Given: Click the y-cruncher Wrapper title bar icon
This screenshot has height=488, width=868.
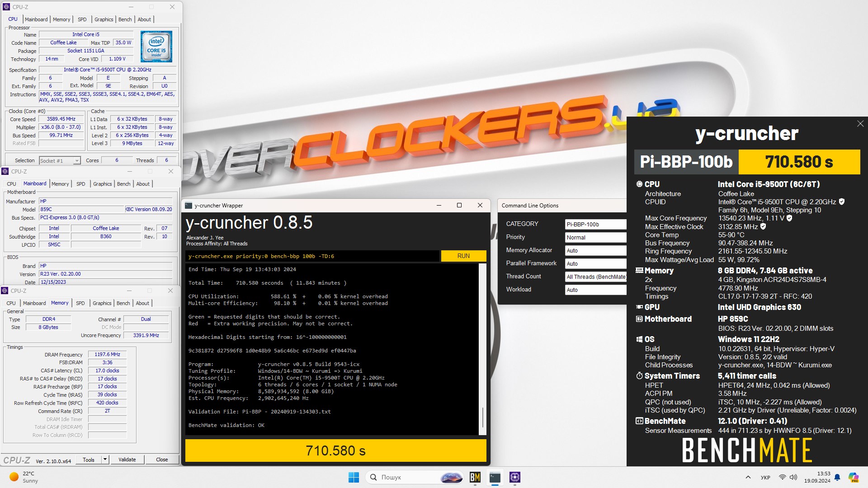Looking at the screenshot, I should click(x=189, y=205).
